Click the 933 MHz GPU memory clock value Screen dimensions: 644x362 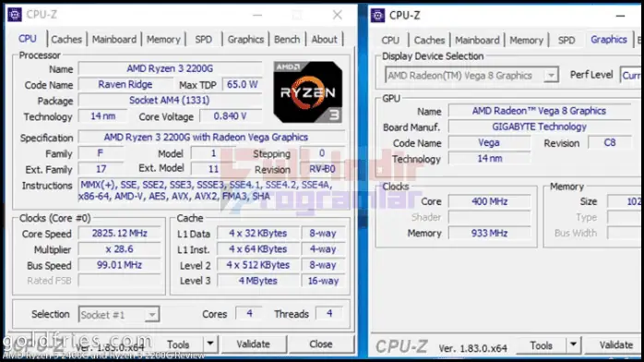point(489,234)
